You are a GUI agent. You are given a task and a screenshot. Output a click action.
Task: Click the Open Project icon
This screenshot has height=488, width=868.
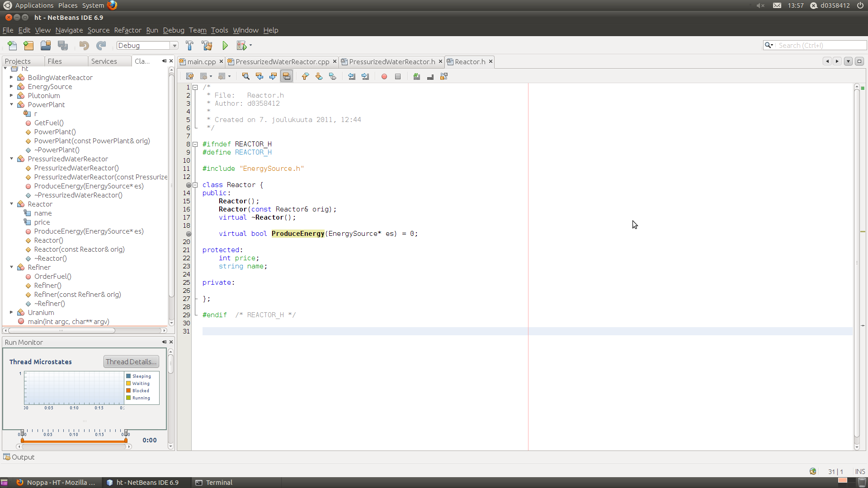[46, 46]
